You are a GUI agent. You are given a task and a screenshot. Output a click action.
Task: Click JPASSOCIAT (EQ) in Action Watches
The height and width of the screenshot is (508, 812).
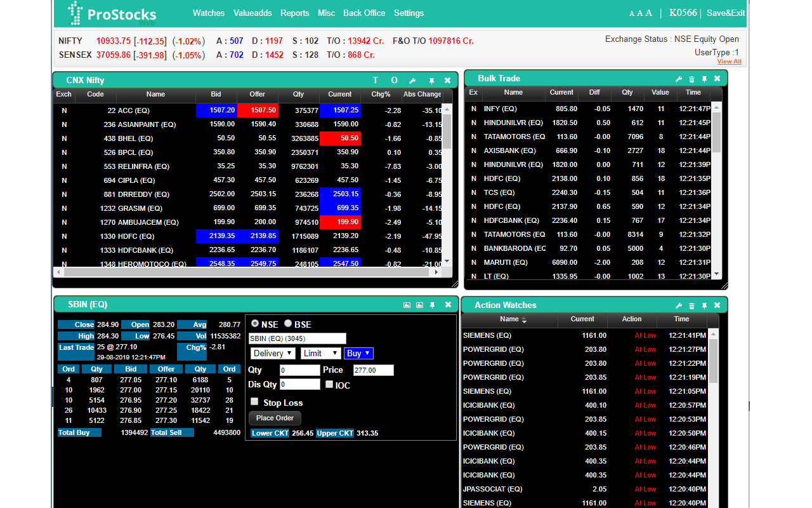point(492,489)
